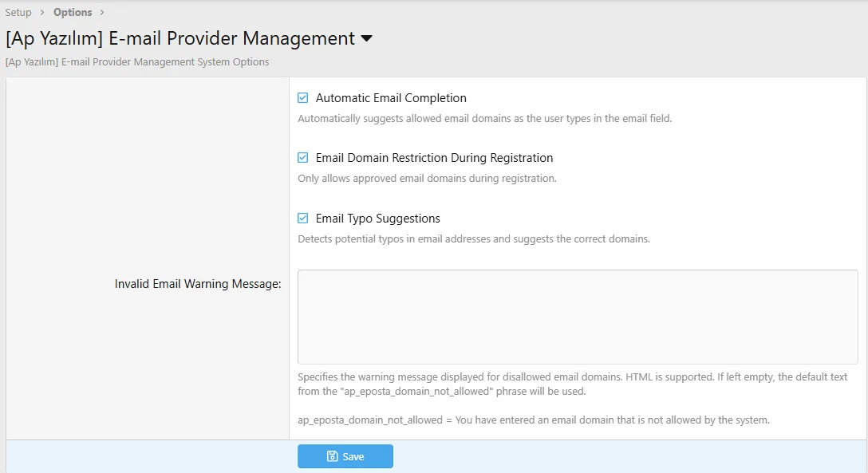Click the hint 'Automatically suggests allowed email domains'
Viewport: 868px width, 473px height.
pyautogui.click(x=485, y=118)
